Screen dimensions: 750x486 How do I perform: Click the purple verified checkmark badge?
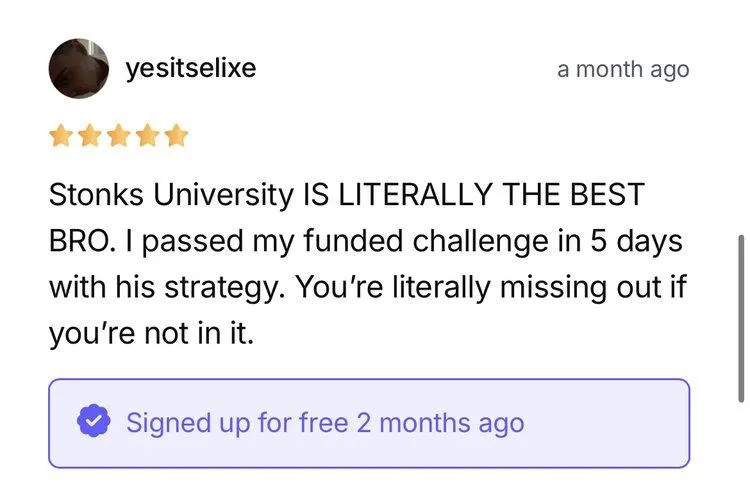pyautogui.click(x=94, y=420)
